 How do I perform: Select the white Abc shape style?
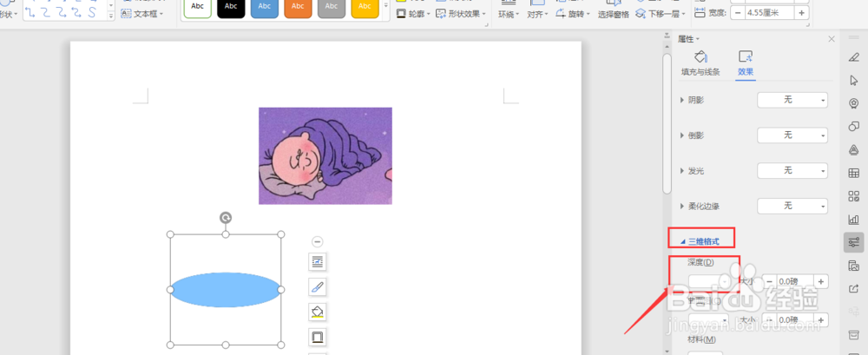[198, 8]
